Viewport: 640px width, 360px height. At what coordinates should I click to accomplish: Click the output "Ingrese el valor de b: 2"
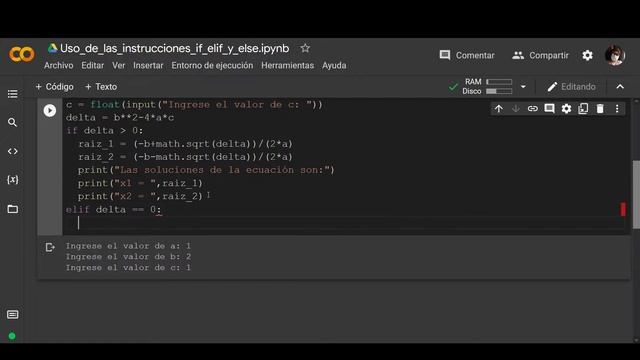coord(128,256)
